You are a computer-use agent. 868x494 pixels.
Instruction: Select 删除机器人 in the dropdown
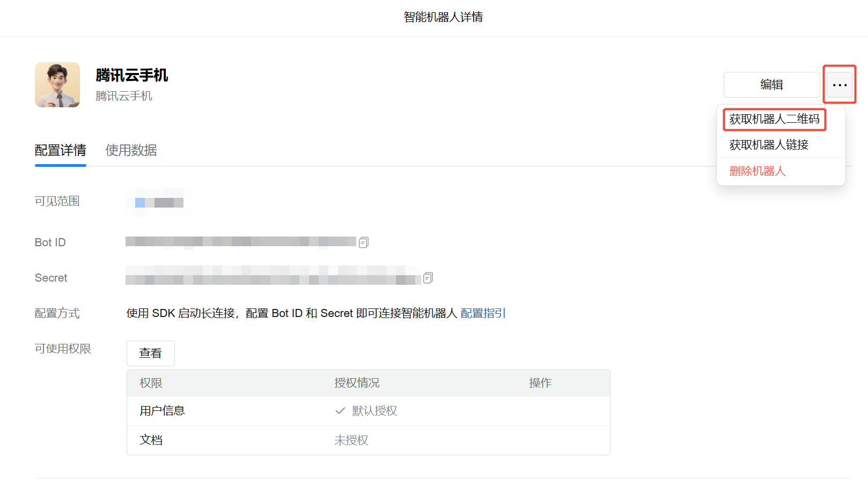pyautogui.click(x=757, y=171)
